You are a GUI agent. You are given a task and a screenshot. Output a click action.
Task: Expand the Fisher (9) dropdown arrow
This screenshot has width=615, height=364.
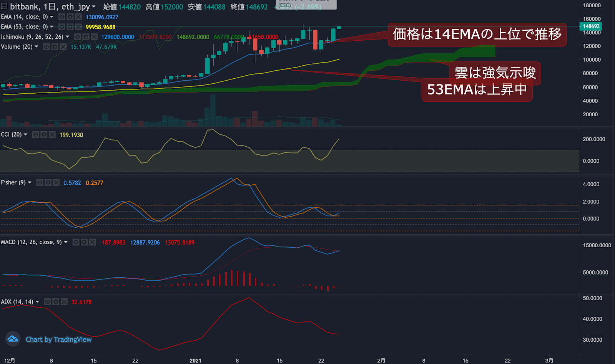pos(30,182)
